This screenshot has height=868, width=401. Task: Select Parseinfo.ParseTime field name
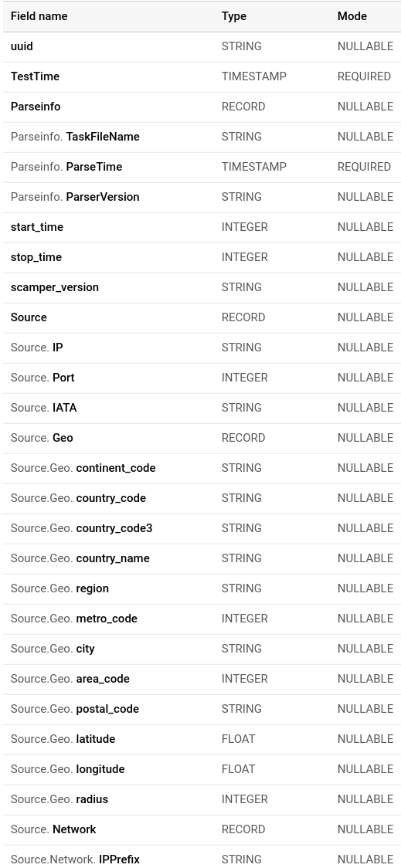point(66,167)
